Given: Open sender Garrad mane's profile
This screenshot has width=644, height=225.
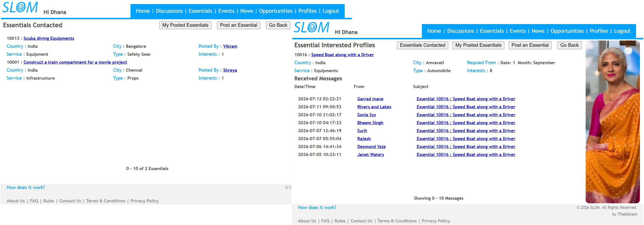Looking at the screenshot, I should 370,99.
